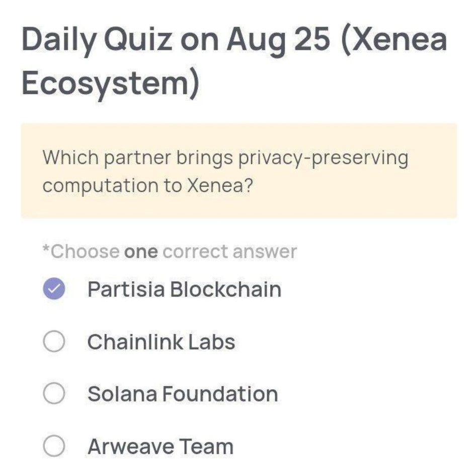Click the empty circle beside Arweave Team
Screen dimensions: 476x474
point(54,446)
